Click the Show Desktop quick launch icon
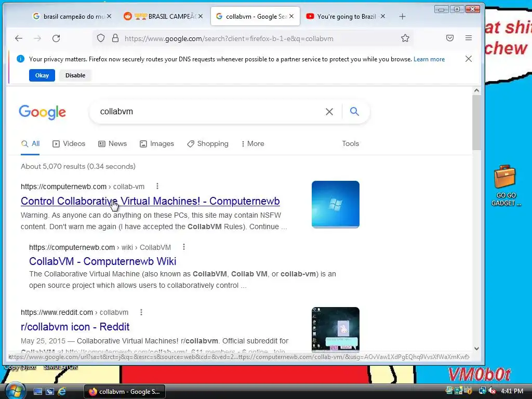Image resolution: width=532 pixels, height=399 pixels. click(37, 392)
